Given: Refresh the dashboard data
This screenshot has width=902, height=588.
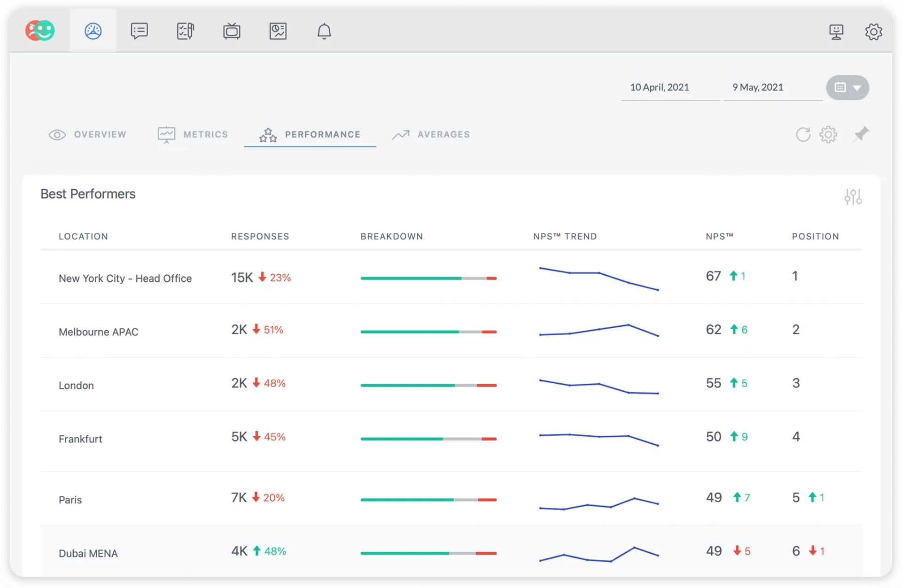Looking at the screenshot, I should pos(803,135).
